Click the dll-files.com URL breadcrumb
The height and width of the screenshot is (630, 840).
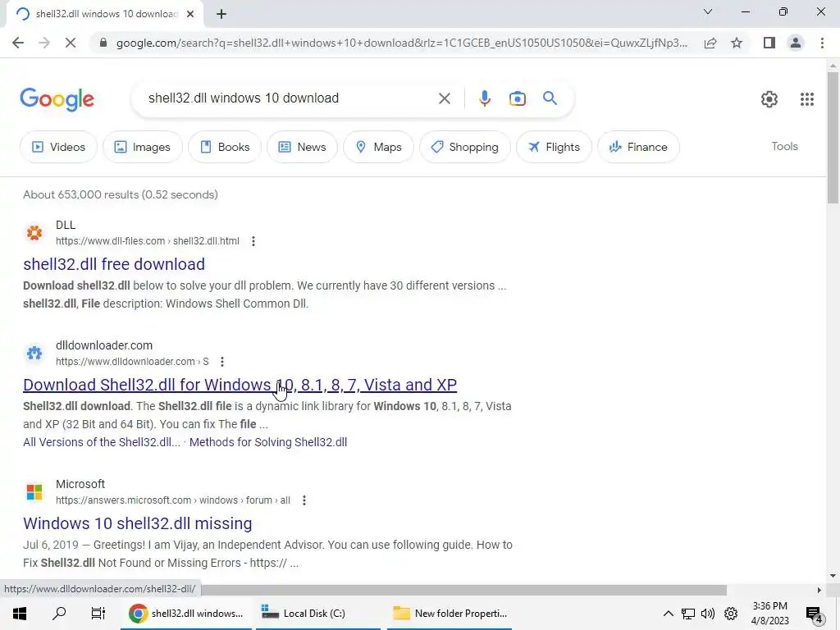148,242
